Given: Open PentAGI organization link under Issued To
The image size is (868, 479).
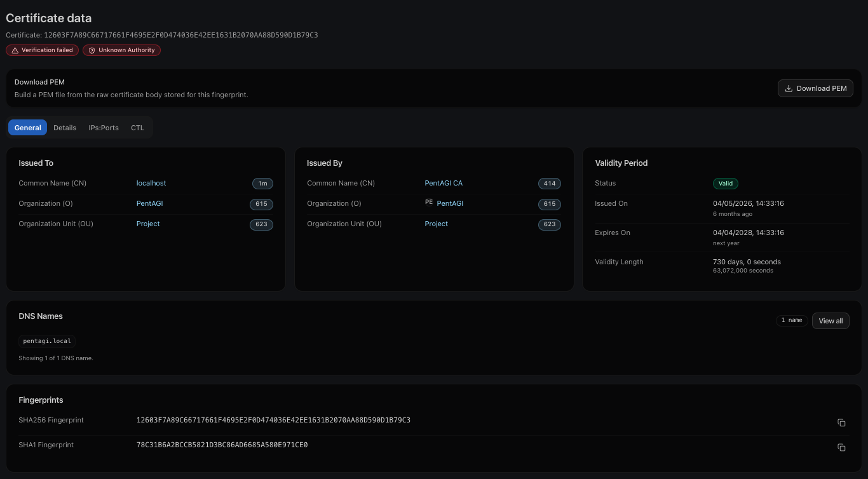Looking at the screenshot, I should (150, 203).
